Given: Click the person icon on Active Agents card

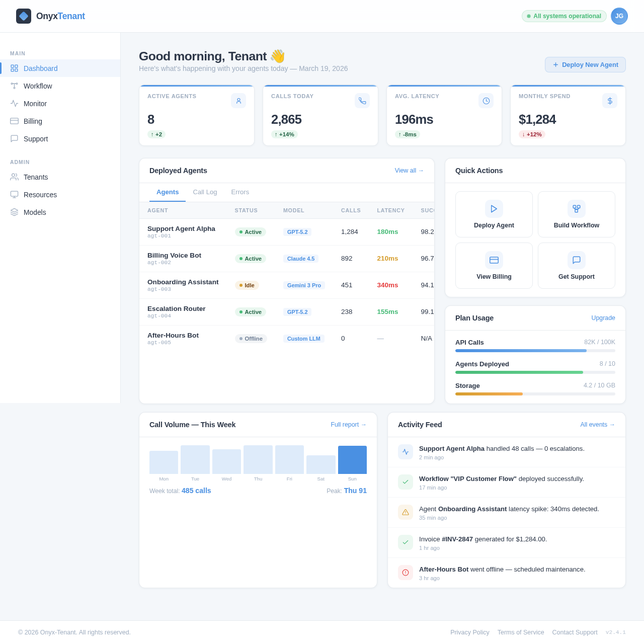Looking at the screenshot, I should pyautogui.click(x=238, y=101).
